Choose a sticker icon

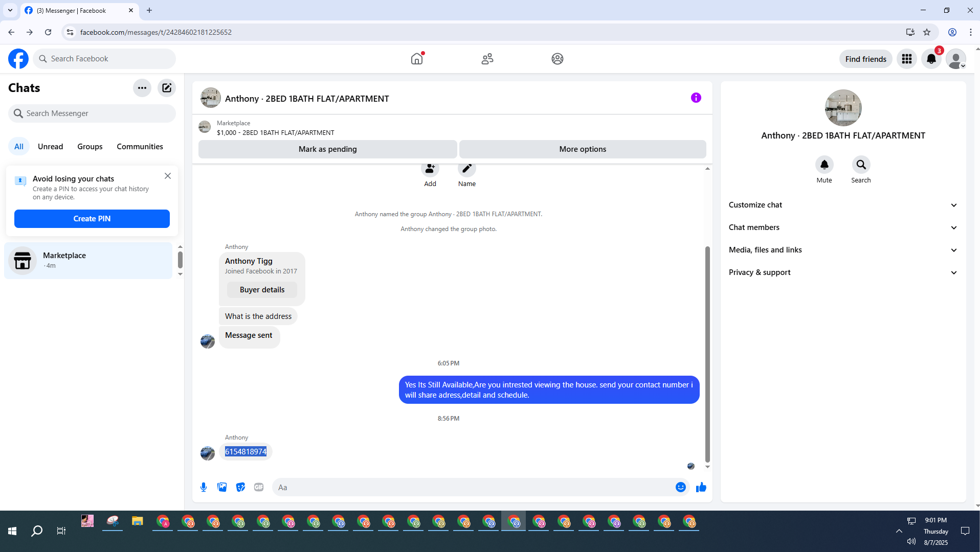(x=240, y=487)
